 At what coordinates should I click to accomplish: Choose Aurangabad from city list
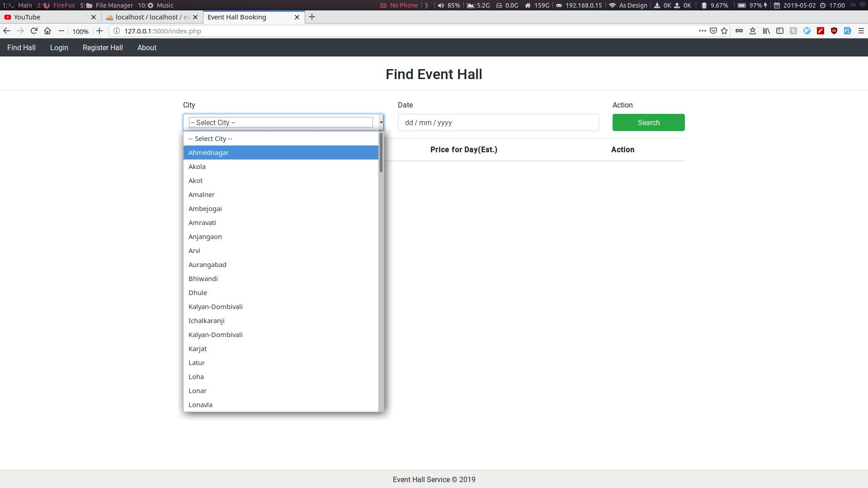[x=208, y=265]
